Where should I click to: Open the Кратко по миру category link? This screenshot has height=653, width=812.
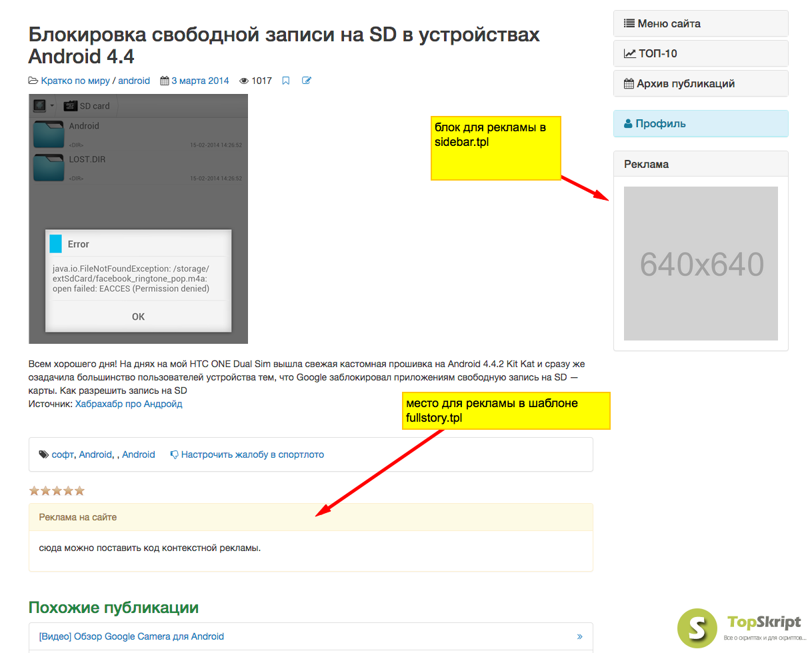click(x=75, y=81)
